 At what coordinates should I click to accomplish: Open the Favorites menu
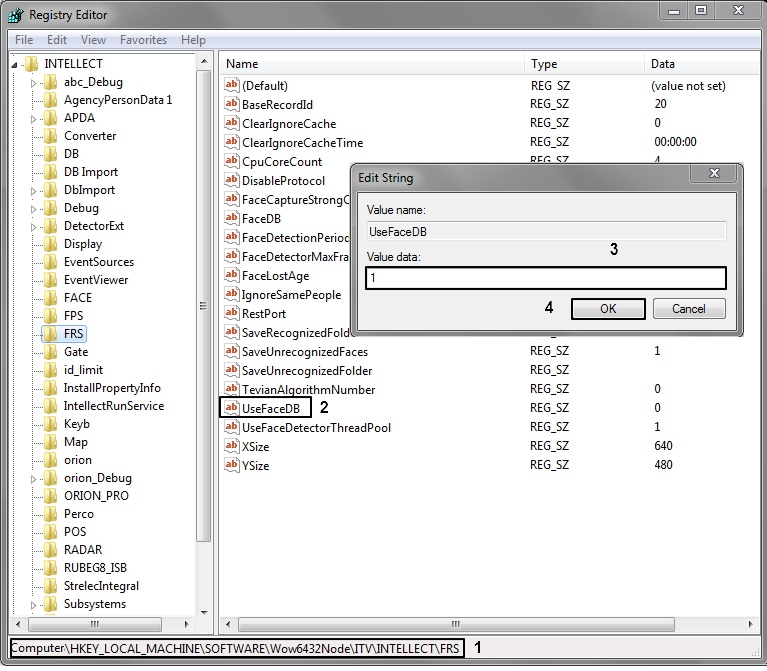[x=143, y=40]
